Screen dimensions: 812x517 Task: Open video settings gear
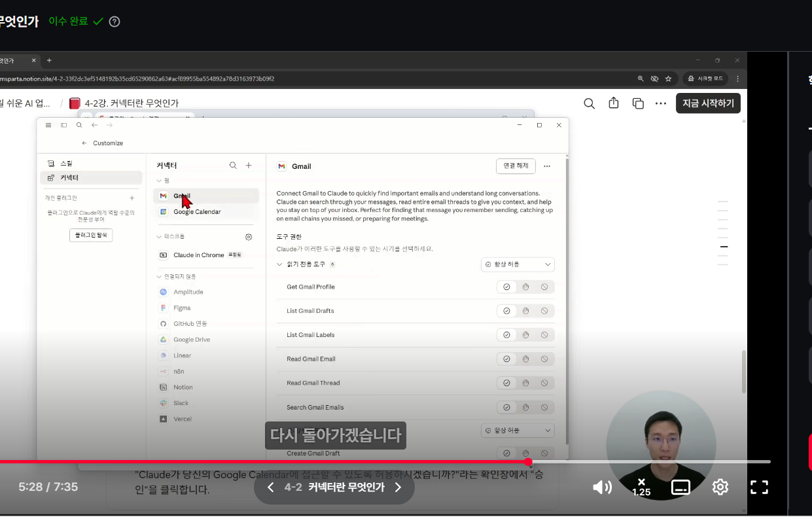point(720,487)
